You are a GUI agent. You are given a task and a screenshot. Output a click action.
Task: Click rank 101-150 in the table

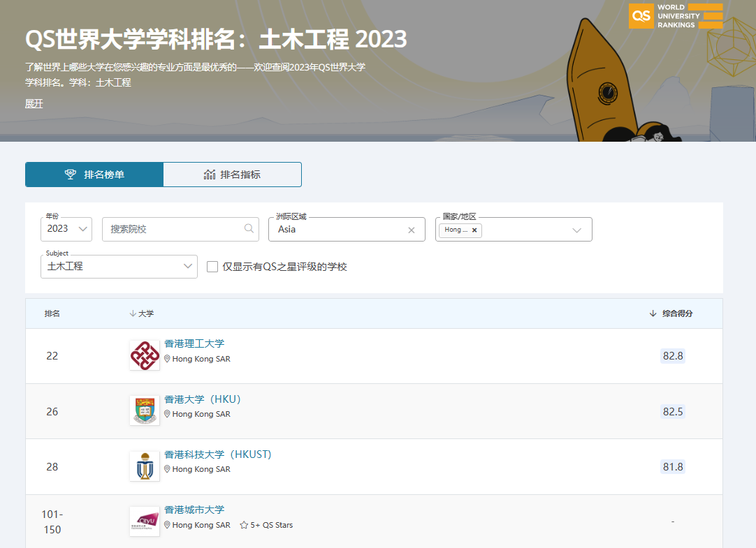click(x=52, y=522)
